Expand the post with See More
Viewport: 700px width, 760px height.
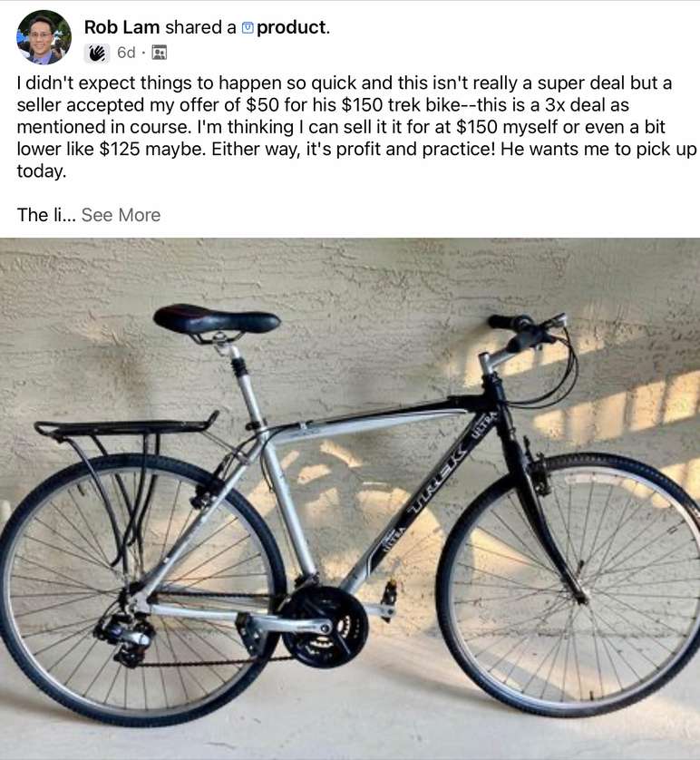pyautogui.click(x=121, y=215)
